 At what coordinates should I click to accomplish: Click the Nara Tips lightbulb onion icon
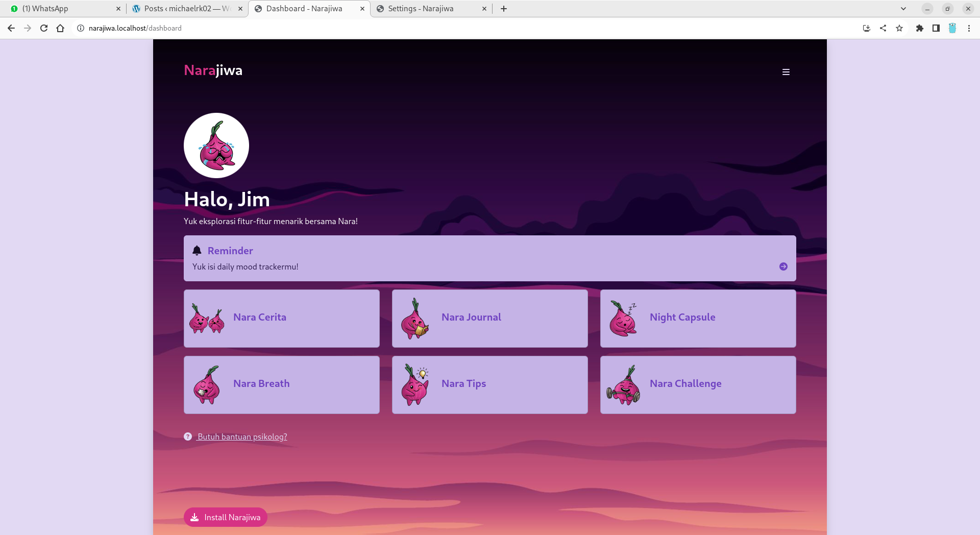point(415,385)
